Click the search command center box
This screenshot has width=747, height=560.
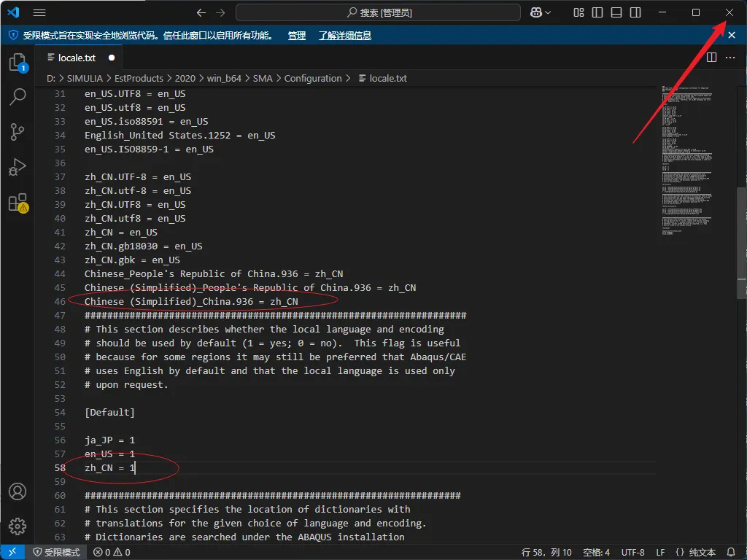click(379, 13)
